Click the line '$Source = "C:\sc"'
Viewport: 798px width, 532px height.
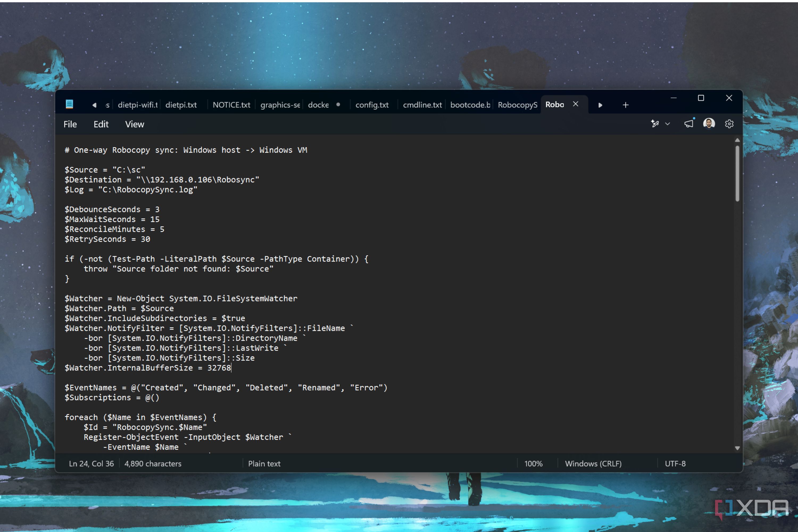105,170
